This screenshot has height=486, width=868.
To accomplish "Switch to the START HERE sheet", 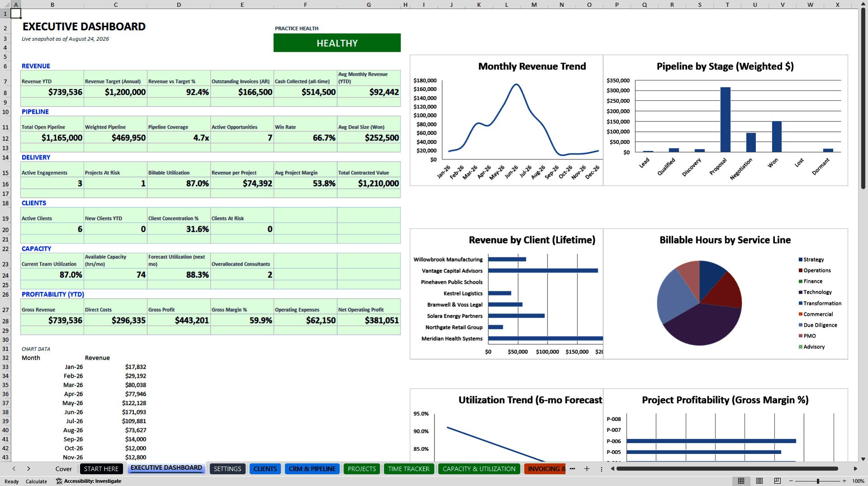I will click(101, 469).
